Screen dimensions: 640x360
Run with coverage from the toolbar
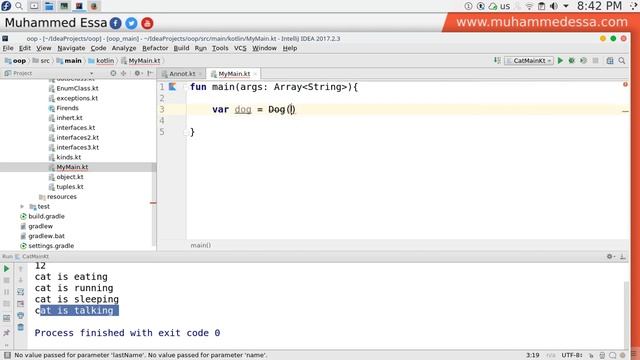584,60
